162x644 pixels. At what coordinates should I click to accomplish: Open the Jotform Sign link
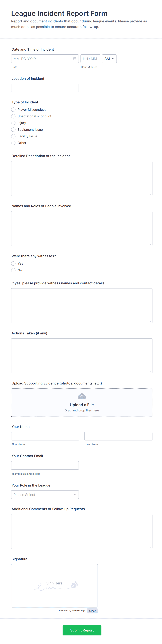pos(78,610)
